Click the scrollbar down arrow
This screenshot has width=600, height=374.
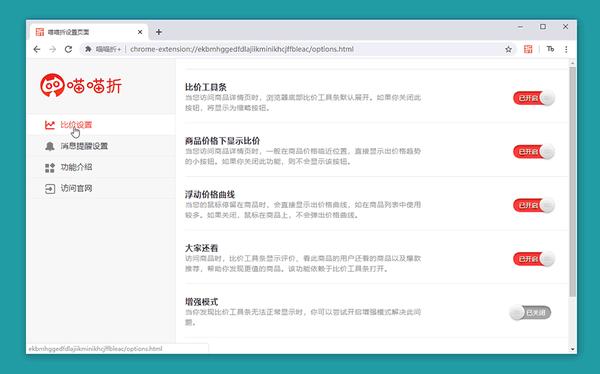click(572, 349)
